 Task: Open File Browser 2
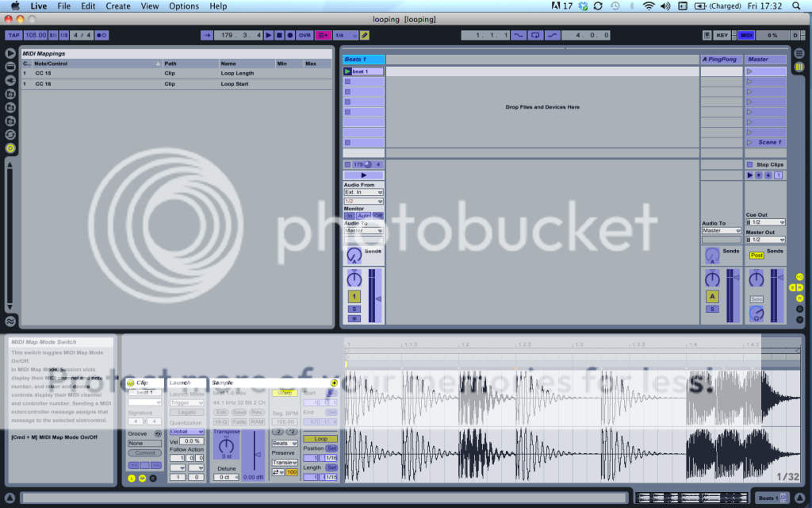(x=10, y=107)
